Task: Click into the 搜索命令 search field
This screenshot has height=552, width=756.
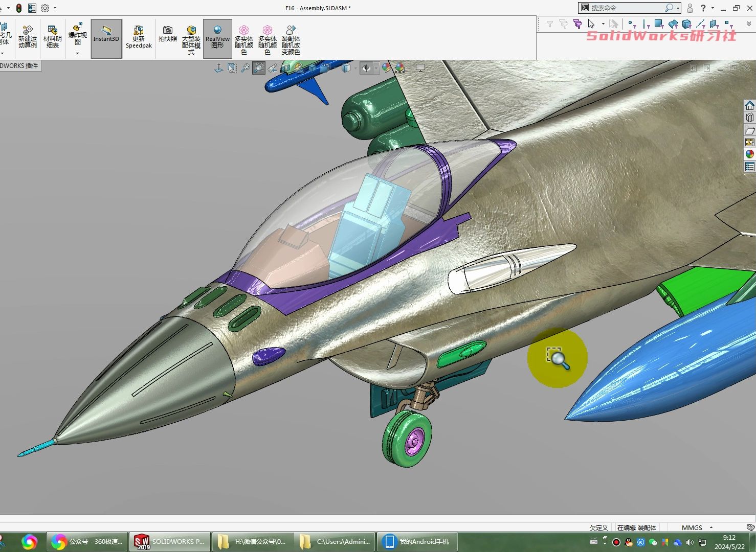Action: tap(626, 8)
